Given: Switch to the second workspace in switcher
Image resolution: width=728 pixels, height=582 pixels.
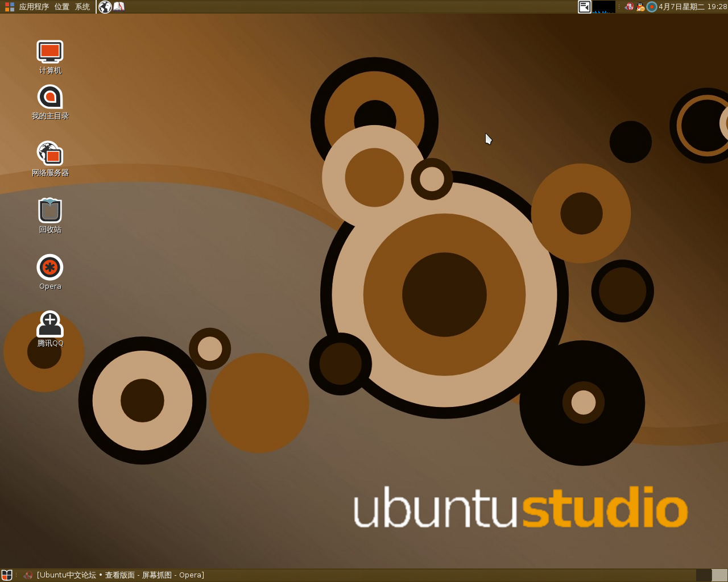Looking at the screenshot, I should pos(719,575).
